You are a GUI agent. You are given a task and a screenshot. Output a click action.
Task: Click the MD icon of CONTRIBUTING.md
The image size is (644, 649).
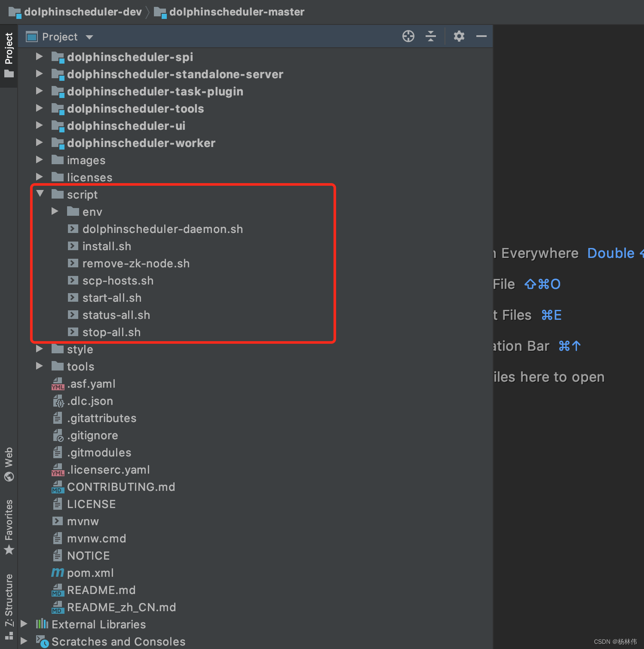click(x=58, y=487)
